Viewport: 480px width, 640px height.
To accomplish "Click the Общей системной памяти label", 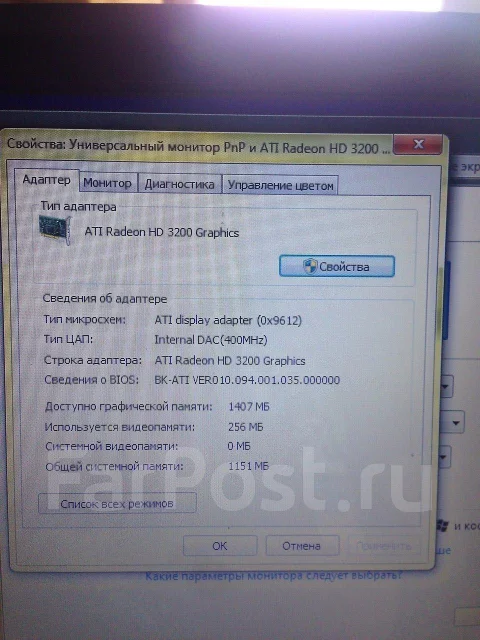I will [114, 466].
